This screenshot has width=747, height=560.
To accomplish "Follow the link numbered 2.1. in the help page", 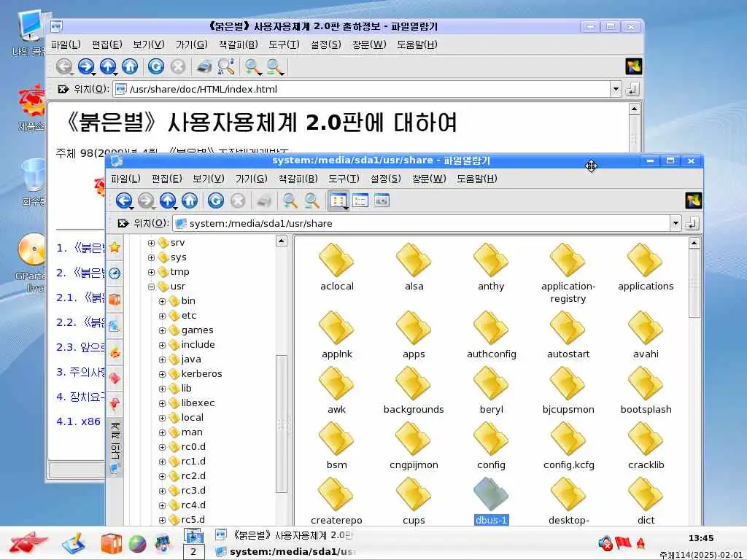I will pyautogui.click(x=80, y=297).
